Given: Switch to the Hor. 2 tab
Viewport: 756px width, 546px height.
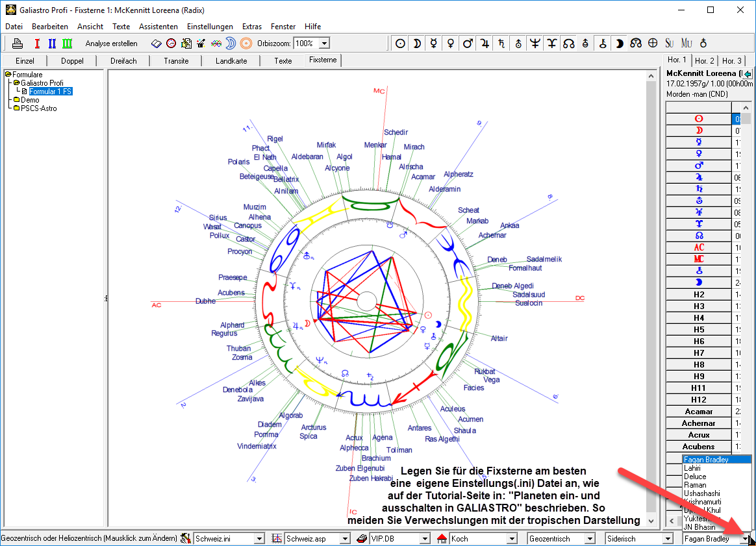Looking at the screenshot, I should click(705, 61).
